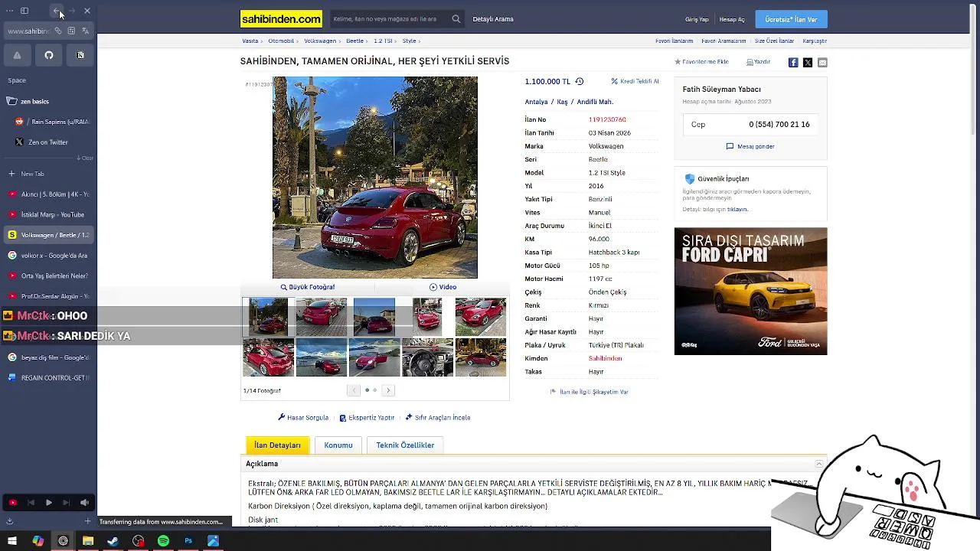
Task: Switch to the Konumu tab
Action: (x=338, y=445)
